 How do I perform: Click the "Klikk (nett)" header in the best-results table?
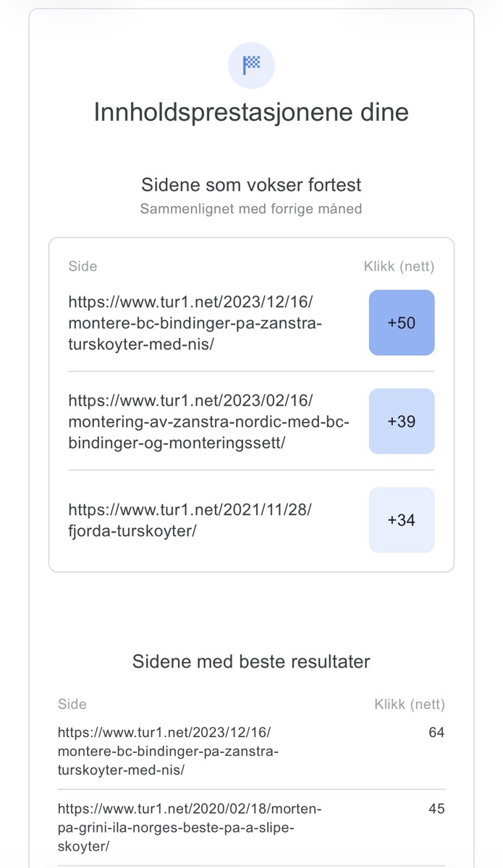pyautogui.click(x=409, y=705)
